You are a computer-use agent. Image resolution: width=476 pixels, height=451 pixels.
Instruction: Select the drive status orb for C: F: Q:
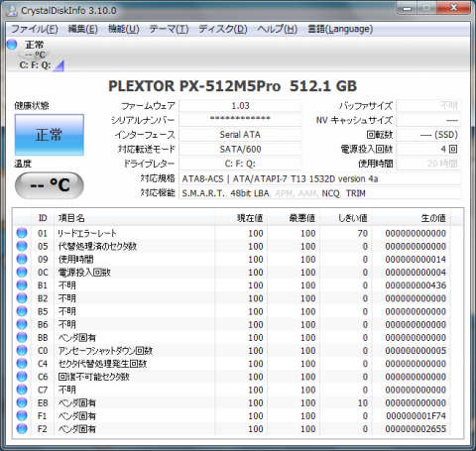pyautogui.click(x=12, y=45)
